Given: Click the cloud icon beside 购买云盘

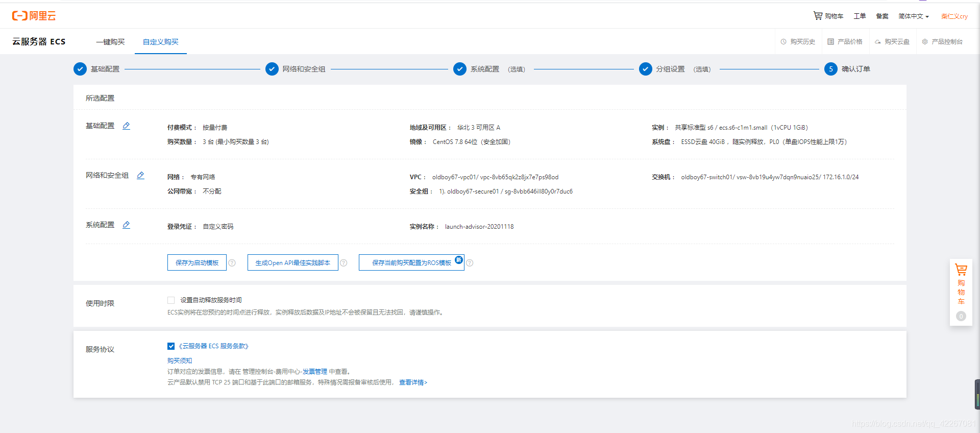Looking at the screenshot, I should coord(878,42).
